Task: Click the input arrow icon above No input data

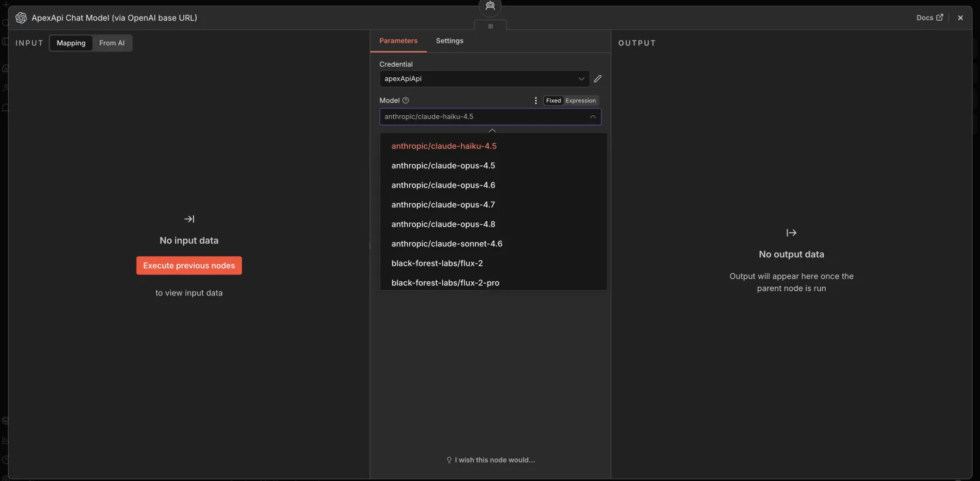Action: click(x=189, y=219)
